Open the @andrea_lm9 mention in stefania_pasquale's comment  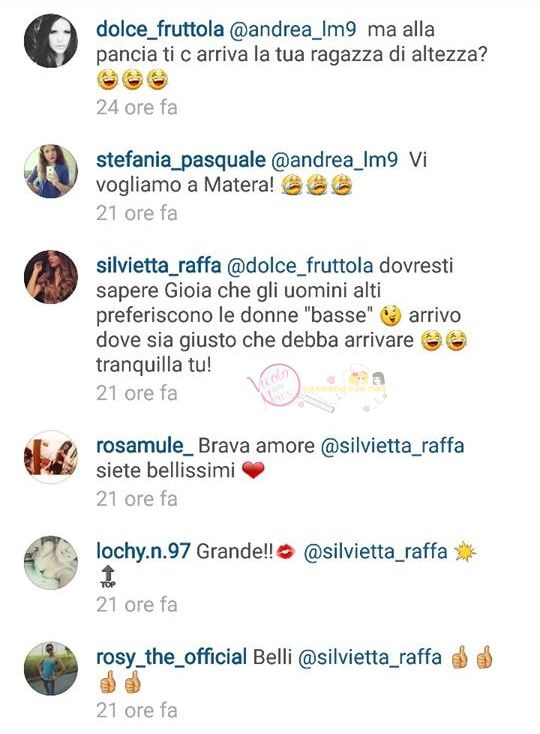coord(335,160)
